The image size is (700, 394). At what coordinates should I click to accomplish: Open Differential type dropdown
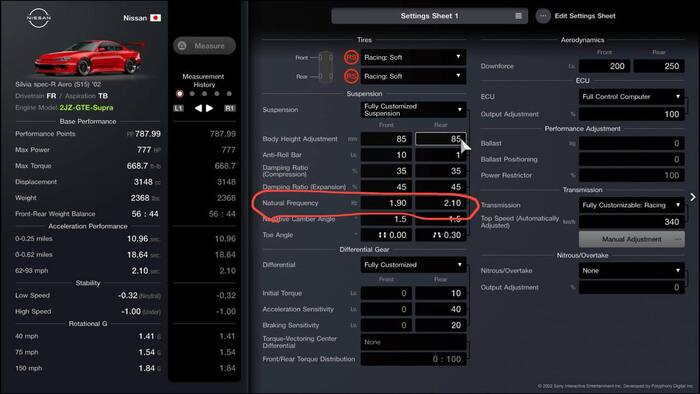(x=413, y=265)
